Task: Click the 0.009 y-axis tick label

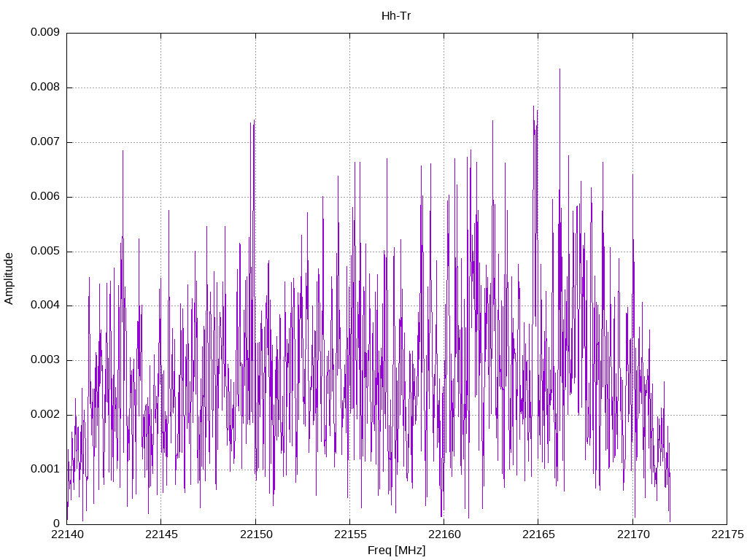Action: click(x=45, y=32)
